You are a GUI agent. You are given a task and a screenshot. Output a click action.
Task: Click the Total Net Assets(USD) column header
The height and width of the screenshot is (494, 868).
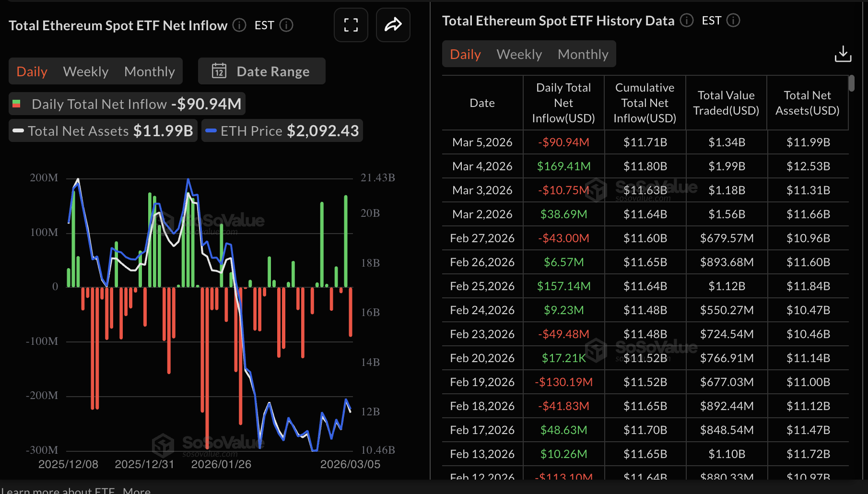(808, 103)
